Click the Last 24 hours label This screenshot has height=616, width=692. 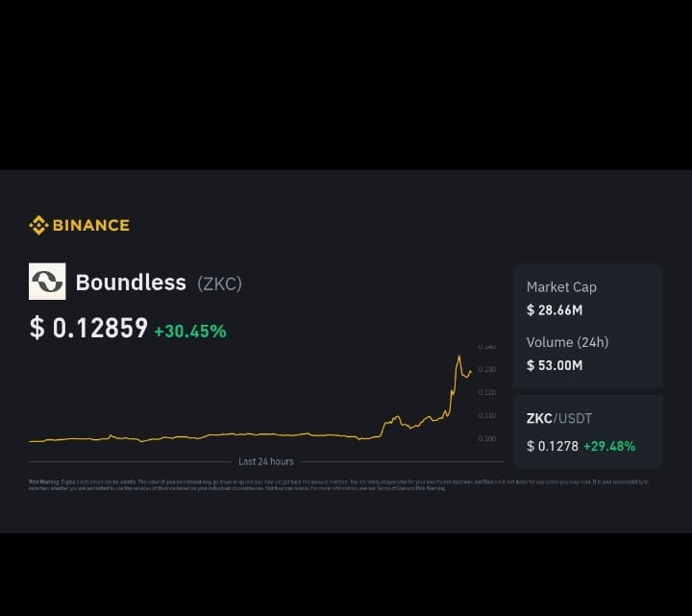(x=266, y=462)
